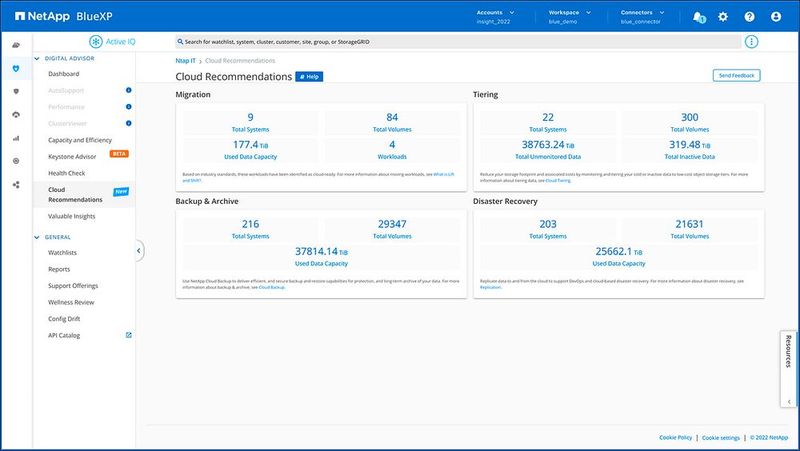Open the user profile icon
800x451 pixels.
pyautogui.click(x=776, y=17)
